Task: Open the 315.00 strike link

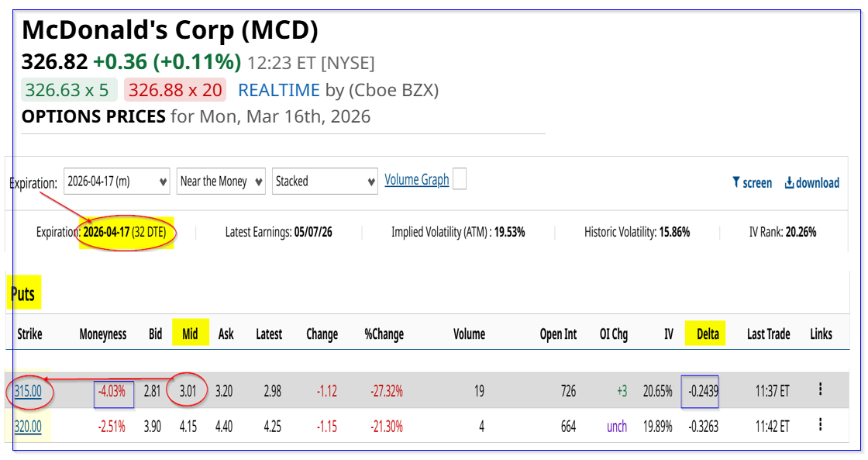Action: (28, 391)
